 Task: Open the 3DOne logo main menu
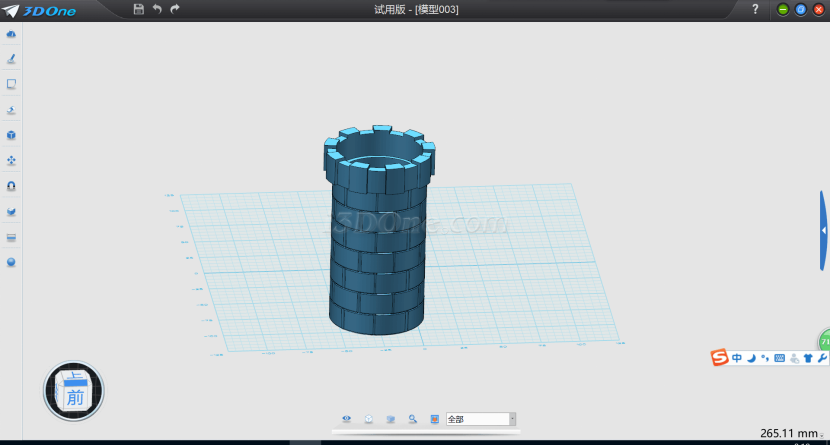[x=36, y=9]
